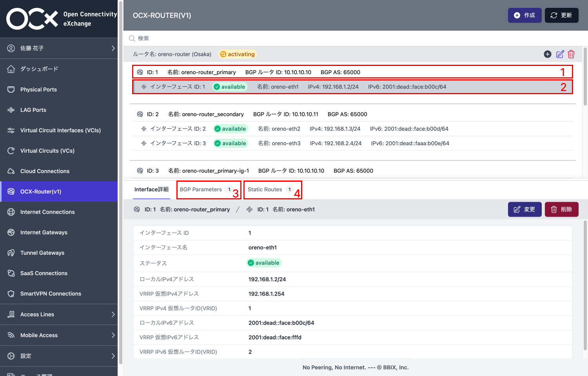Open Tunnel Gateways
The image size is (588, 376).
coord(42,252)
